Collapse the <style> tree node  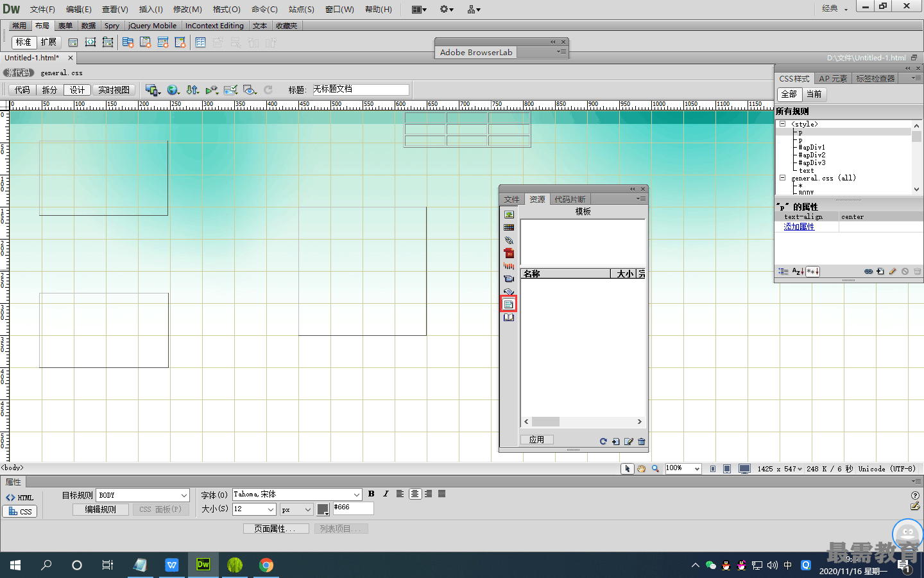point(782,124)
